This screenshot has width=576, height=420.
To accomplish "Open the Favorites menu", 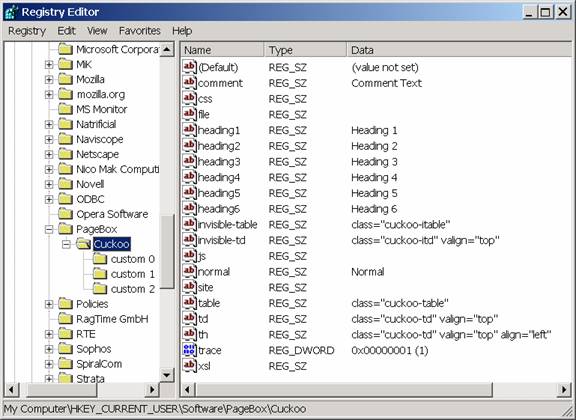I will pos(140,31).
